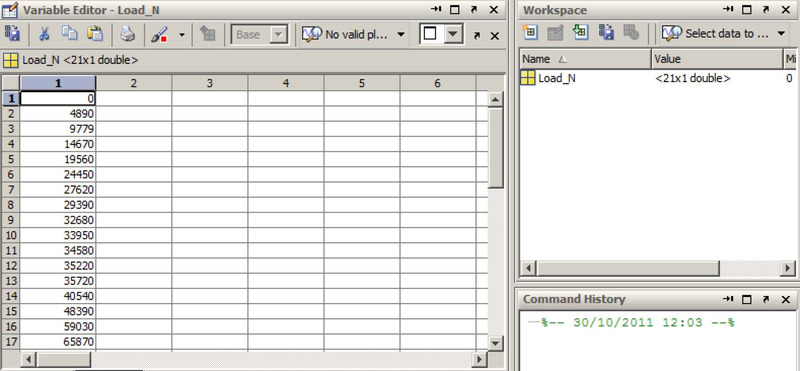Click the vertical scrollbar down arrow in grid
Image resolution: width=800 pixels, height=371 pixels.
coord(495,343)
